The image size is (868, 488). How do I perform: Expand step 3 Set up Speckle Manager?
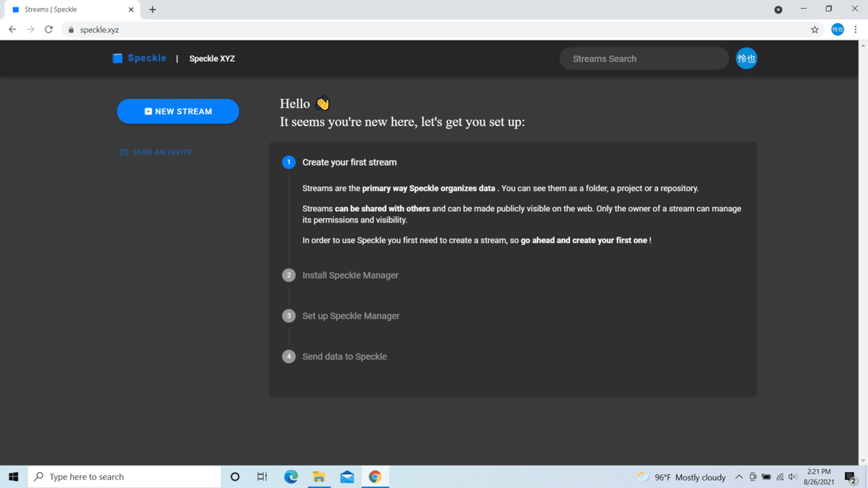[x=351, y=316]
